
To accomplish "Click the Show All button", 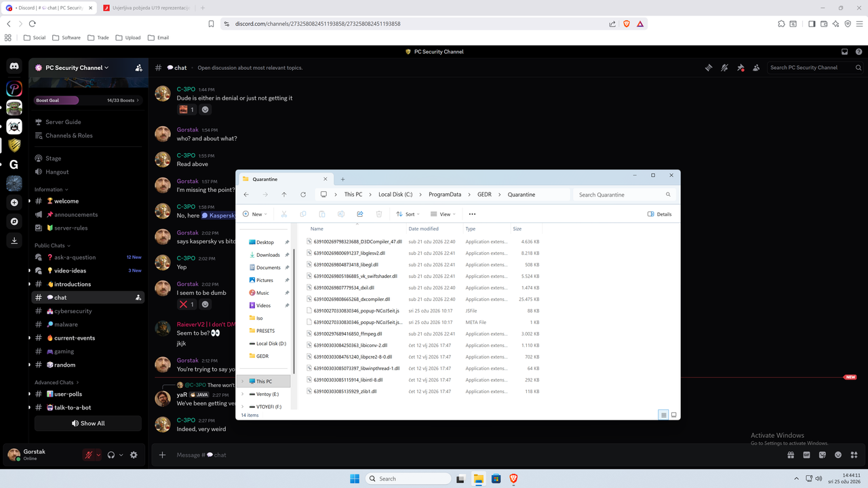I will tap(87, 423).
